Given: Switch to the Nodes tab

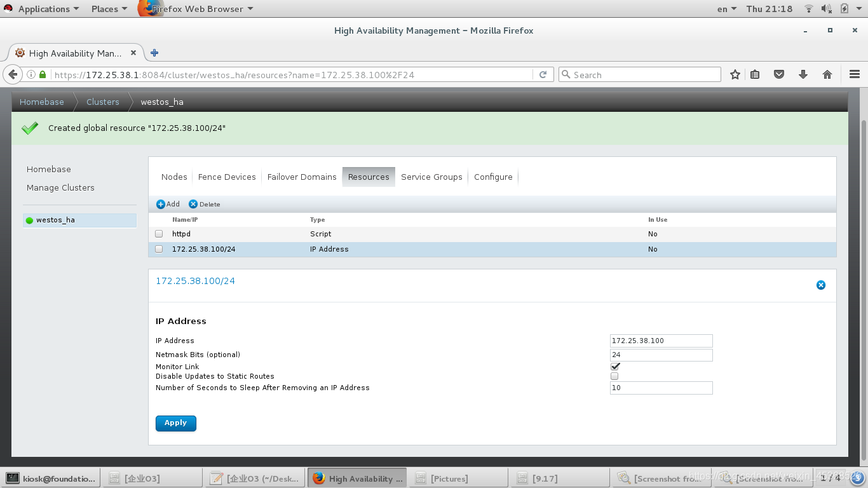Looking at the screenshot, I should point(174,177).
